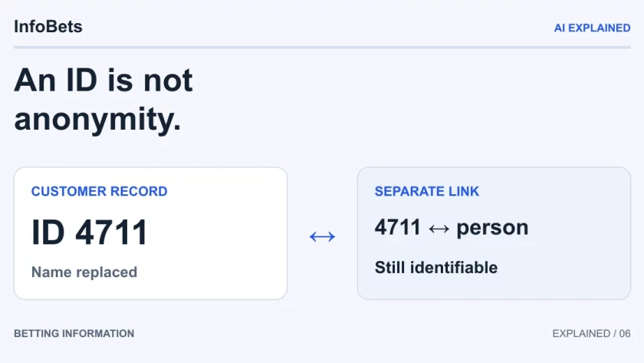Click the EXPLAINED / 06 page indicator
The width and height of the screenshot is (644, 363).
(591, 333)
